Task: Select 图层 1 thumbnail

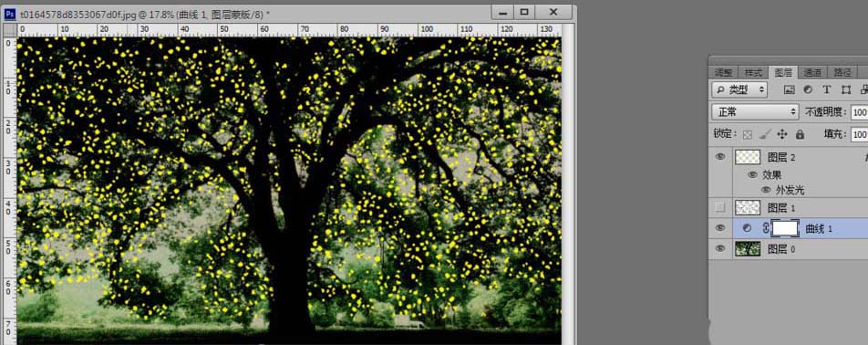Action: [748, 208]
